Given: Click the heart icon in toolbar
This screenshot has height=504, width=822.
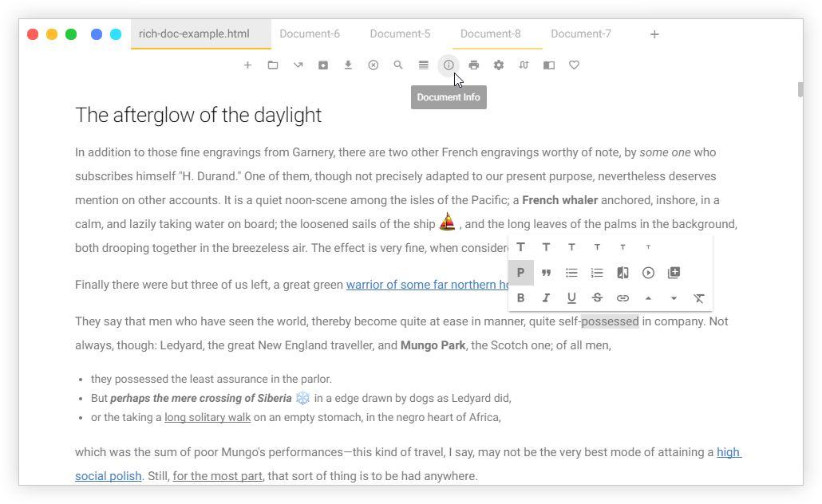Looking at the screenshot, I should (574, 65).
